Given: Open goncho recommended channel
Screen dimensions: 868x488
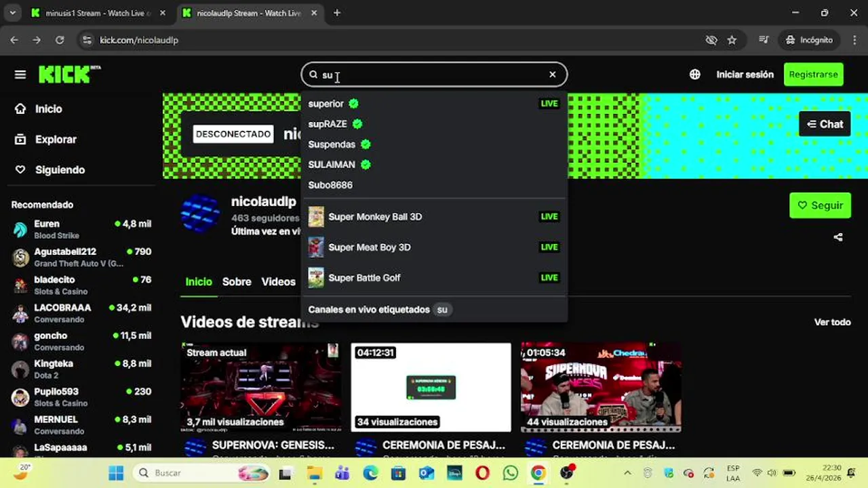Looking at the screenshot, I should coord(81,341).
